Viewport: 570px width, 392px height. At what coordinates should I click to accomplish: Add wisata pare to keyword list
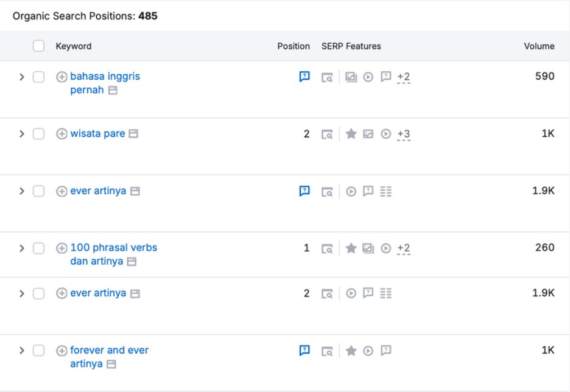click(x=62, y=134)
